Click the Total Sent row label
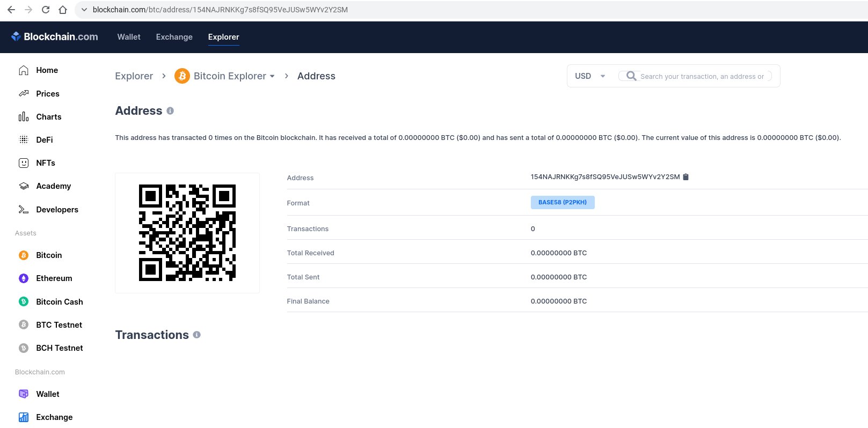The width and height of the screenshot is (868, 428). (303, 277)
